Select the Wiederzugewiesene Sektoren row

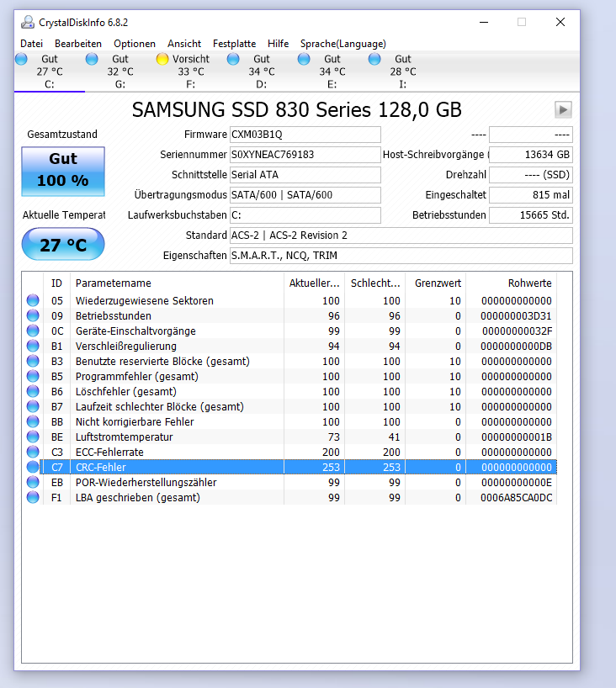pyautogui.click(x=289, y=300)
